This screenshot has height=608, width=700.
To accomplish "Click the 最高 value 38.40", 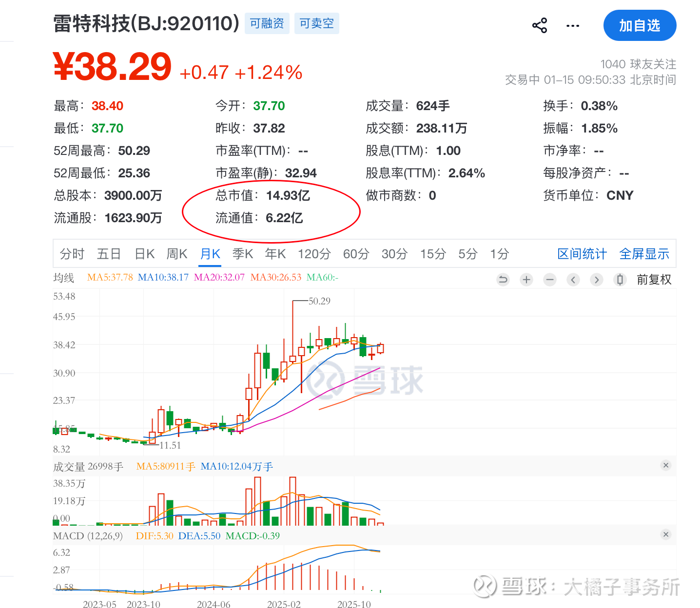I will pyautogui.click(x=108, y=106).
